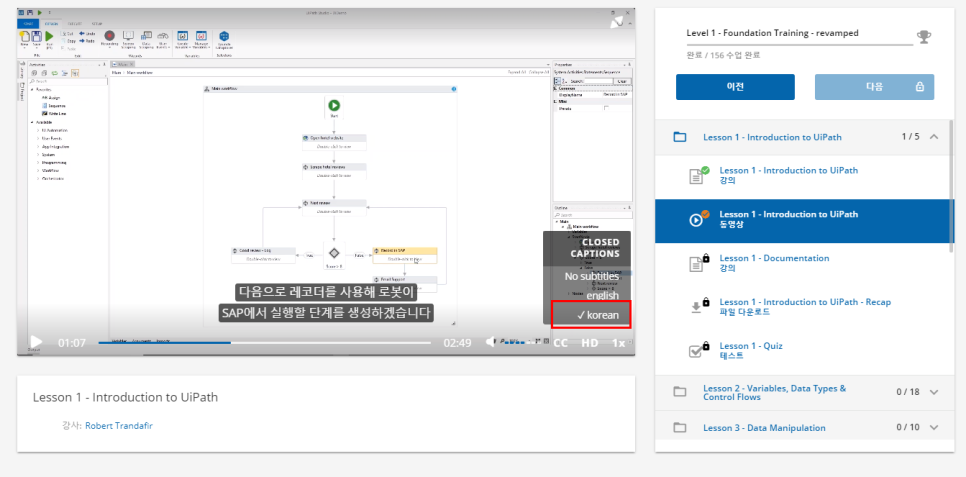
Task: Open Lesson 3 - Data Manipulation section
Action: click(764, 427)
